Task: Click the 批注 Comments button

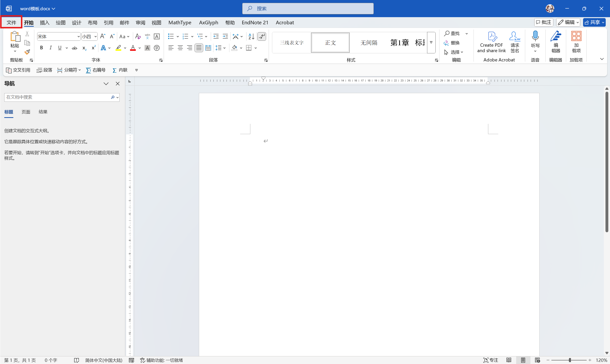Action: click(x=544, y=22)
